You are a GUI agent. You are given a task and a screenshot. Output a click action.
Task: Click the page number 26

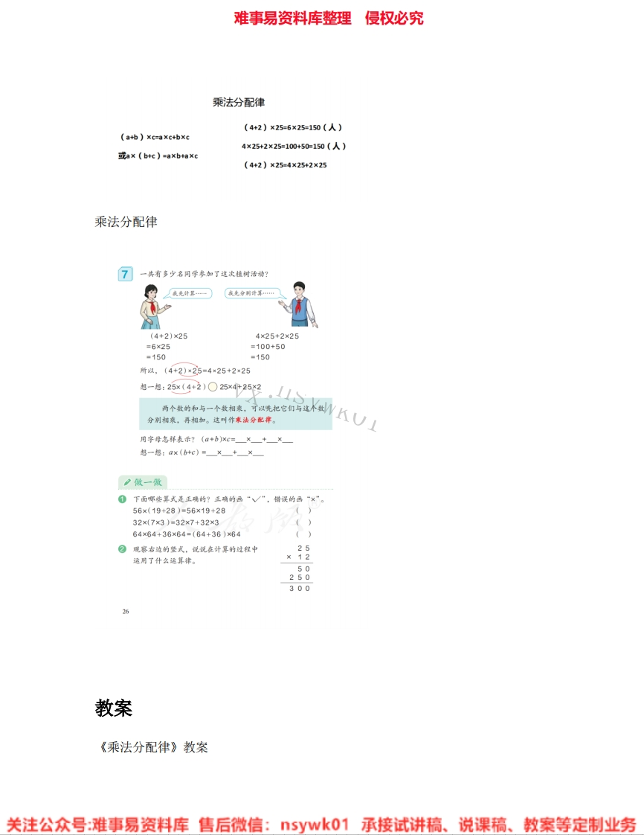tap(126, 610)
